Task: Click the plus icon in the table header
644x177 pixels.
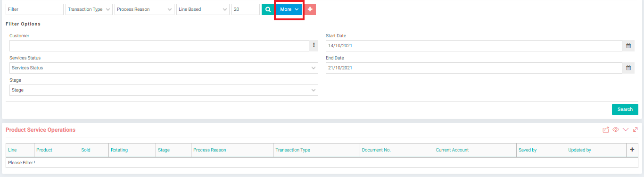Action: [632, 150]
